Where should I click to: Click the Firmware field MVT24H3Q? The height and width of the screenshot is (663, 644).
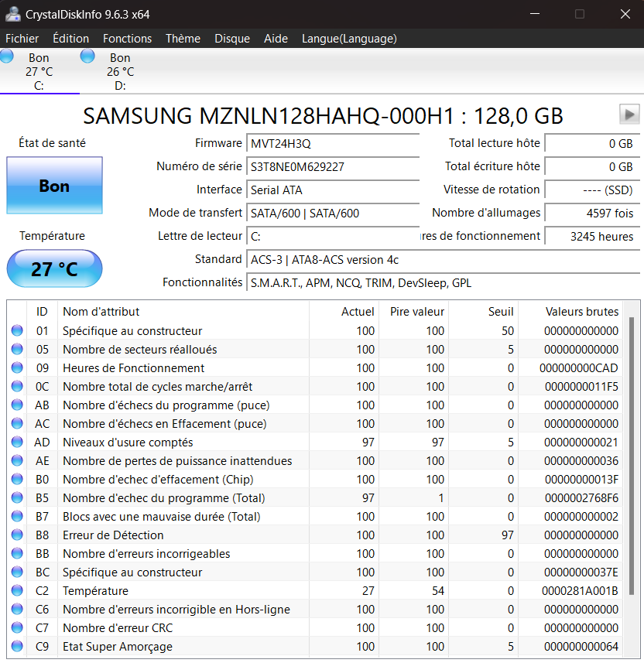click(333, 143)
